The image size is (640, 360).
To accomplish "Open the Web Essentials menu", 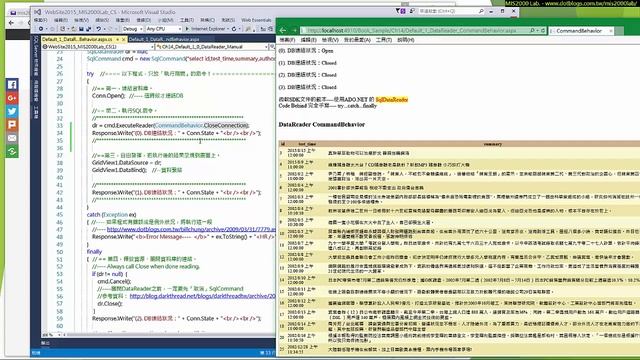I will pos(256,20).
